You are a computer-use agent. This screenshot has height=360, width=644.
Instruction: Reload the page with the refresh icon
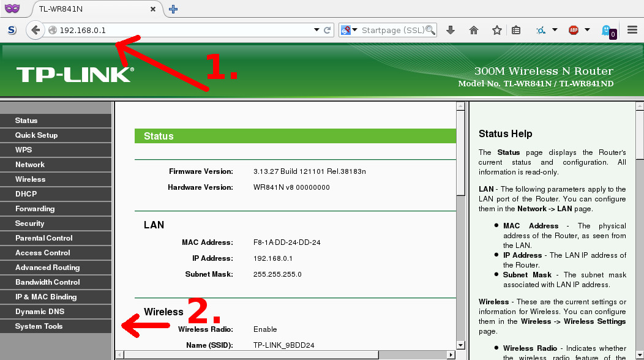coord(328,30)
